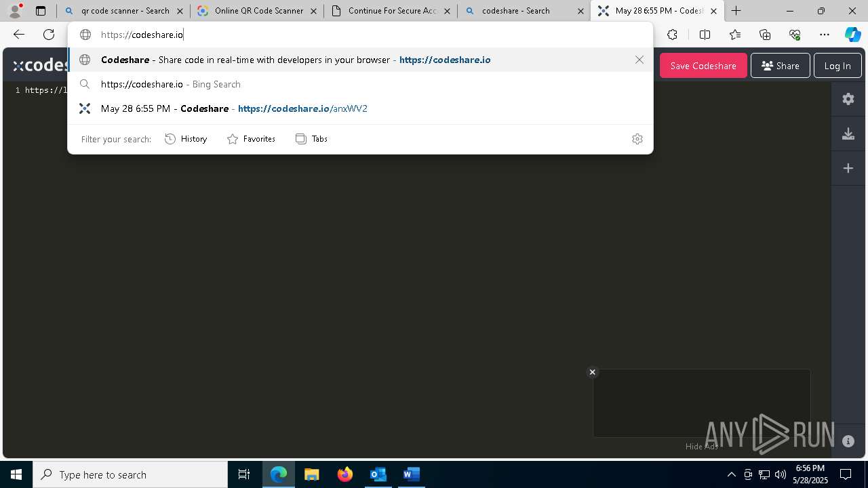Open Settings and more menu
868x488 pixels.
[x=825, y=35]
